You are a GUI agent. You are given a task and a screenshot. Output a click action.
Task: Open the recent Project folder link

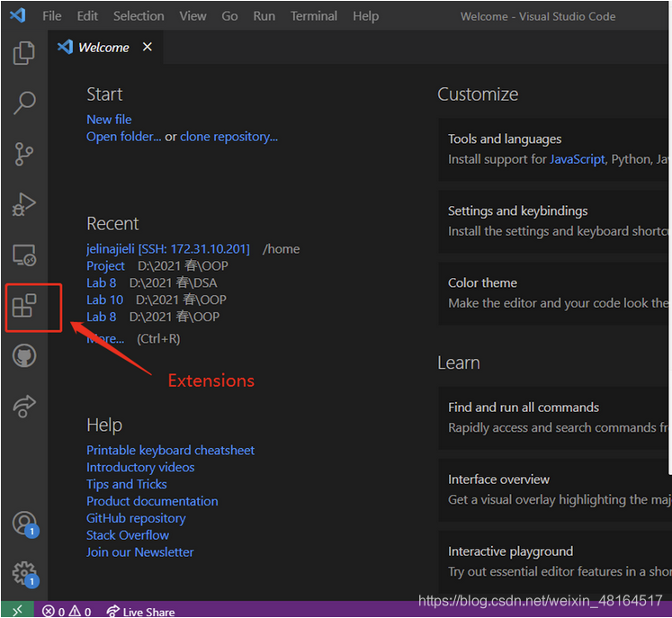105,266
